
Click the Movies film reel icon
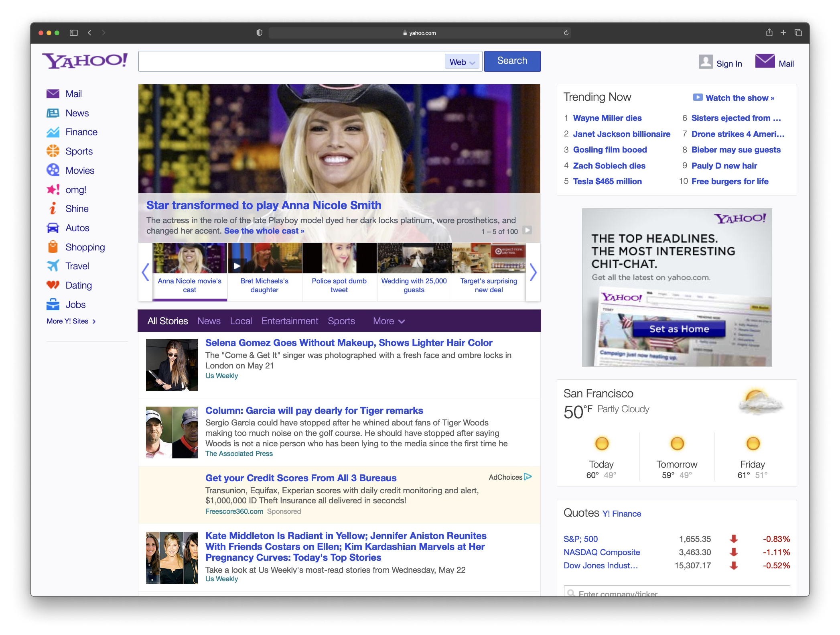[53, 170]
